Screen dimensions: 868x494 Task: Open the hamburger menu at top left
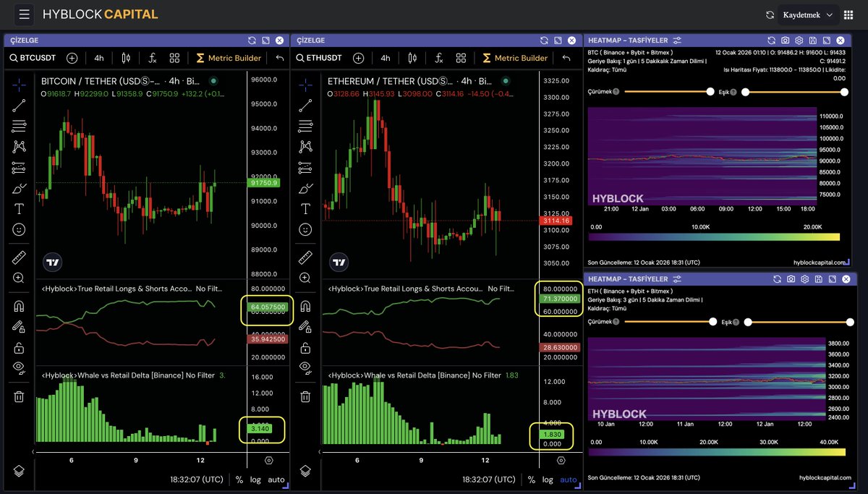click(25, 14)
